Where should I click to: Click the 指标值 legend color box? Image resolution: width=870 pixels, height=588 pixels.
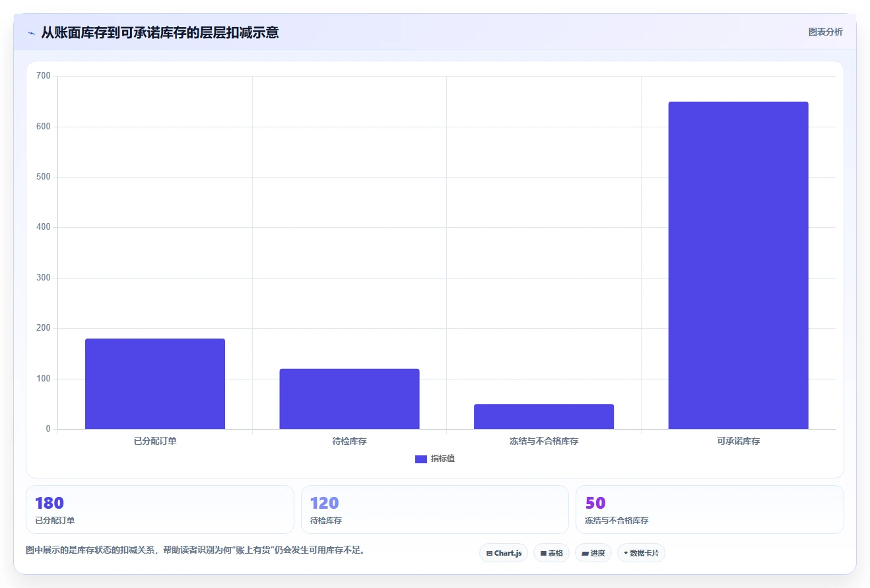point(421,459)
